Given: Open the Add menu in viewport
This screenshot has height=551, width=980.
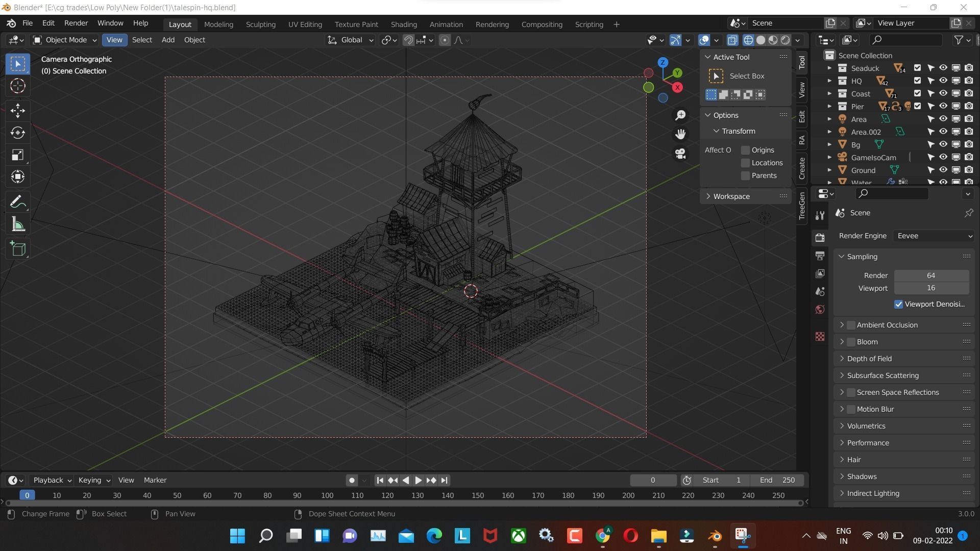Looking at the screenshot, I should point(168,40).
